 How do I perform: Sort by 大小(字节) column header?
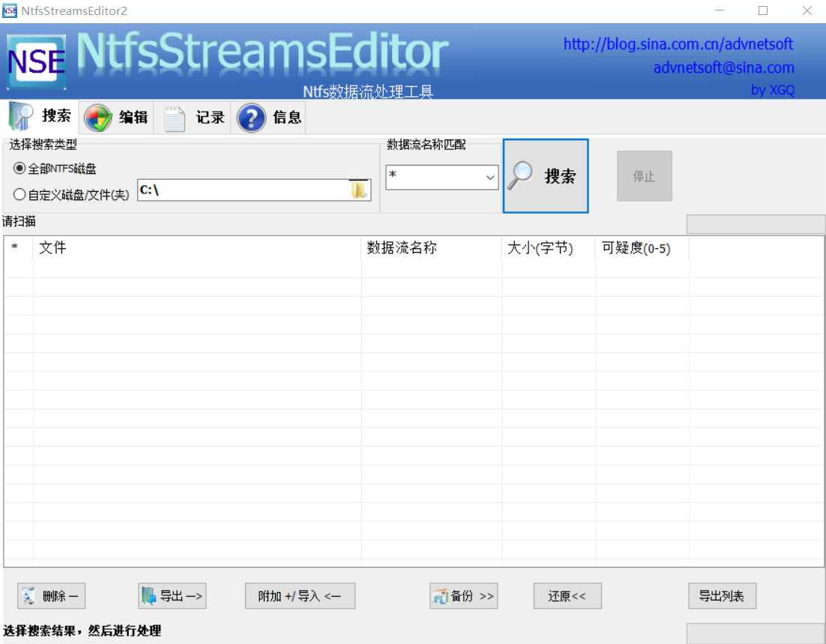549,247
